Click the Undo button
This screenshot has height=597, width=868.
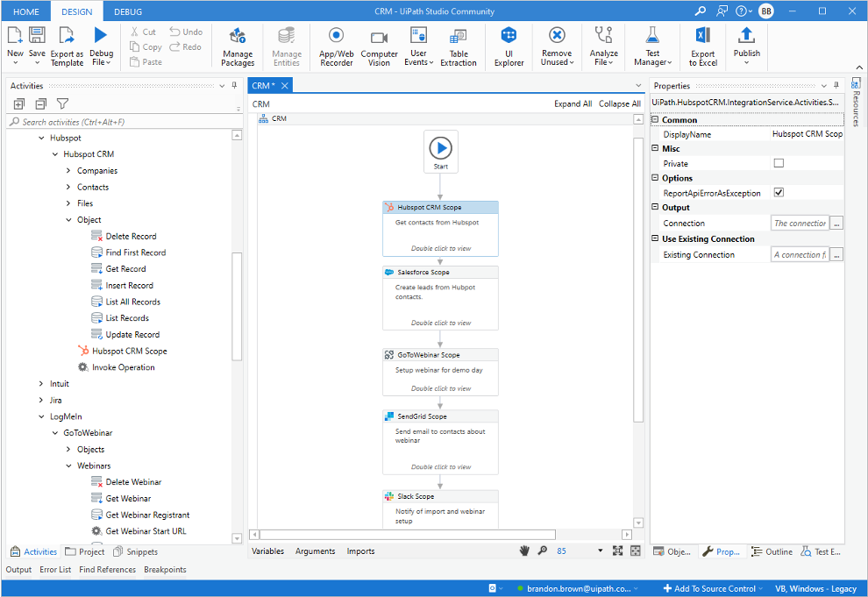tap(186, 32)
